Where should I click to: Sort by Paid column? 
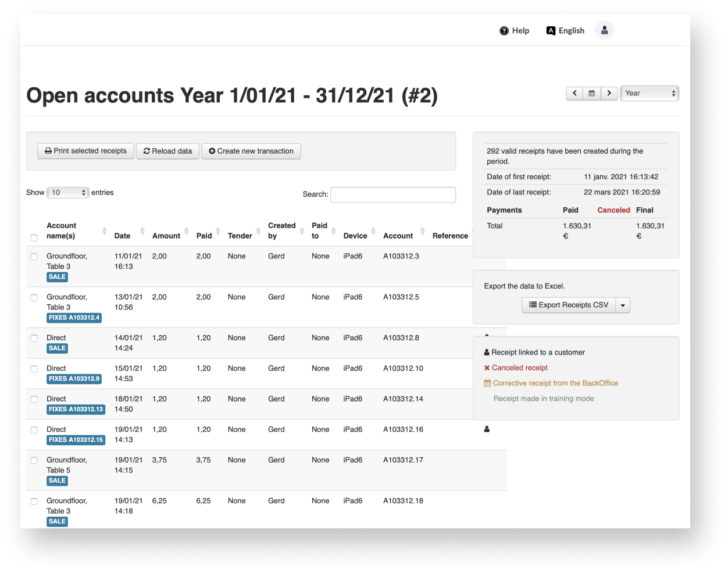point(208,236)
